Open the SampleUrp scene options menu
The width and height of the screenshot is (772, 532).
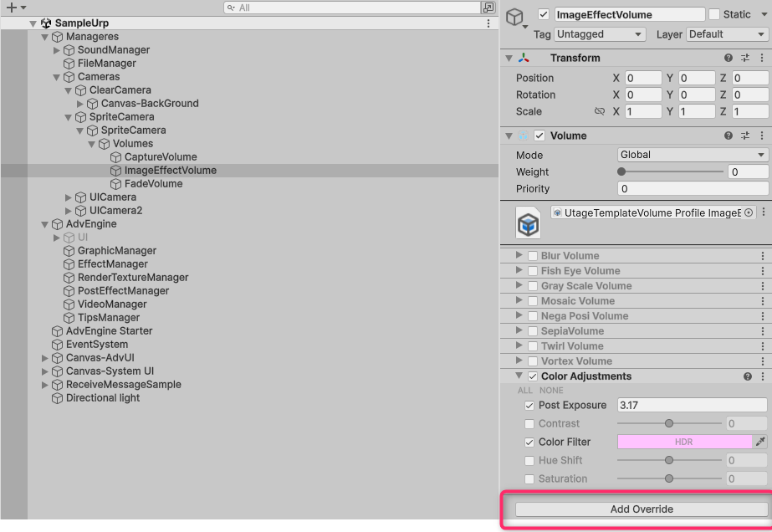[x=488, y=23]
